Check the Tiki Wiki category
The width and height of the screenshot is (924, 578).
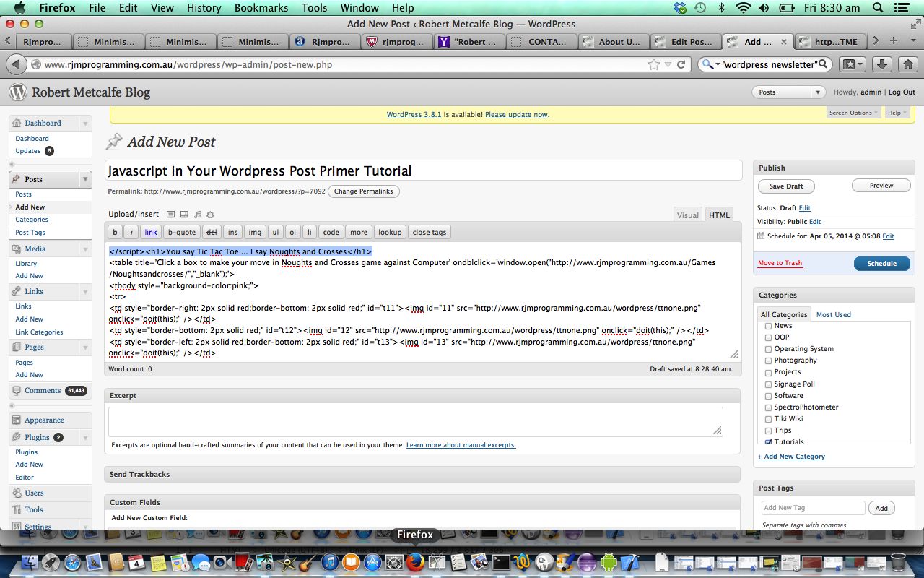(x=768, y=419)
